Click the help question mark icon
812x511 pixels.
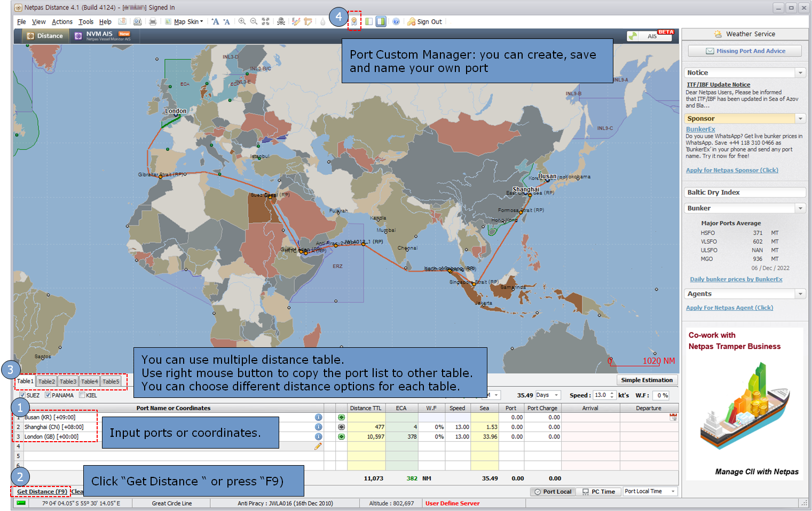(x=396, y=22)
